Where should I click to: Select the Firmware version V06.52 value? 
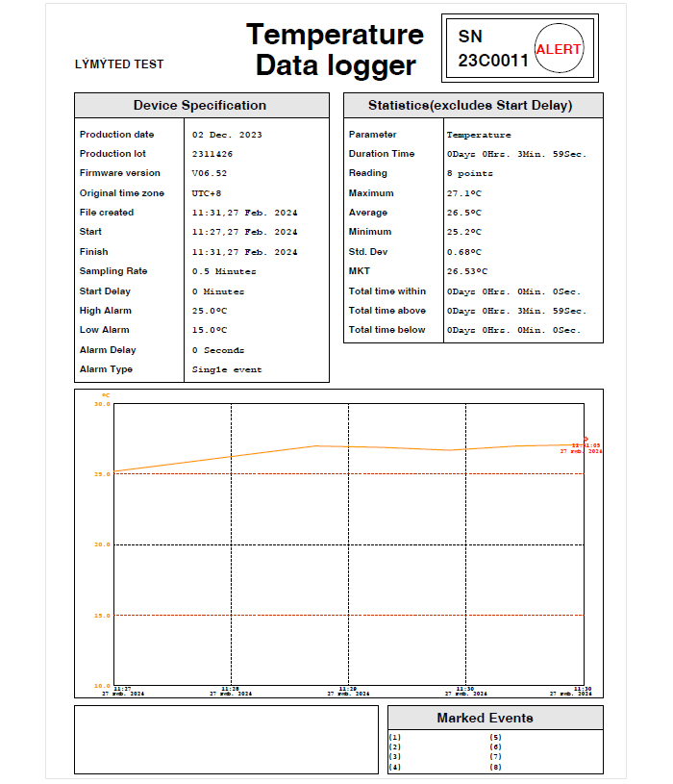[210, 174]
